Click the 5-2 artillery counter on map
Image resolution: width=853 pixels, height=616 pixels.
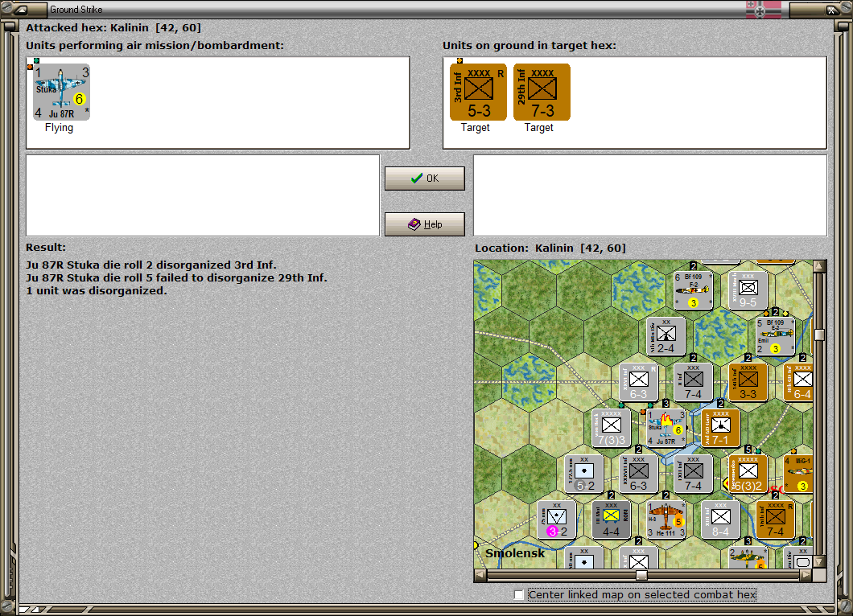[x=583, y=474]
